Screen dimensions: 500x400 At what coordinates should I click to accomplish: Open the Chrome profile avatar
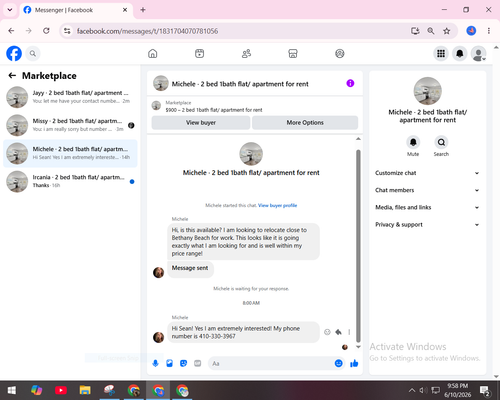[x=471, y=31]
